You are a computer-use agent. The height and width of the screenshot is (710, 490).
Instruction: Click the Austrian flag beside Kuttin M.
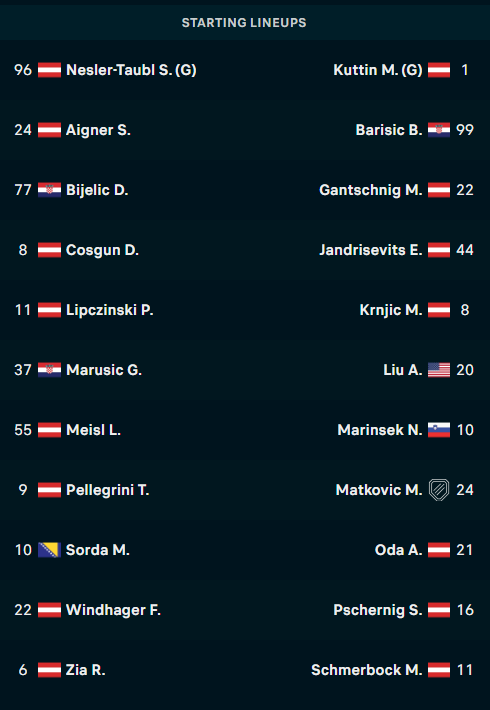coord(439,70)
